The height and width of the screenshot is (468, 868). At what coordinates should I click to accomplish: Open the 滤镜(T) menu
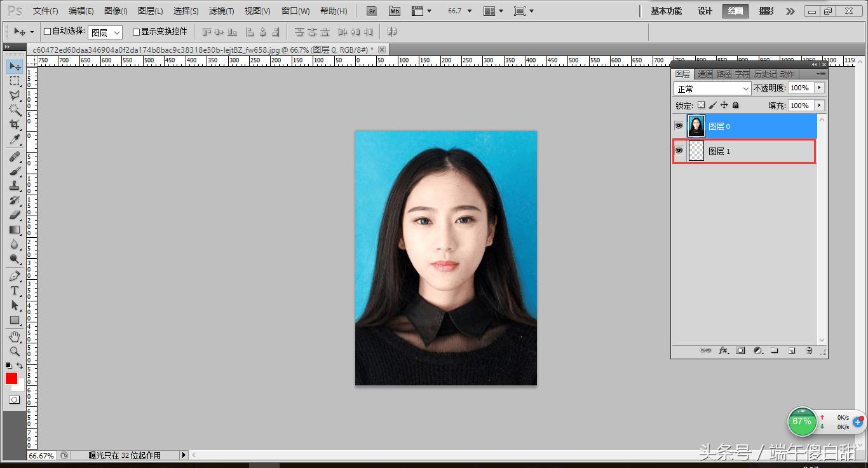click(x=221, y=11)
